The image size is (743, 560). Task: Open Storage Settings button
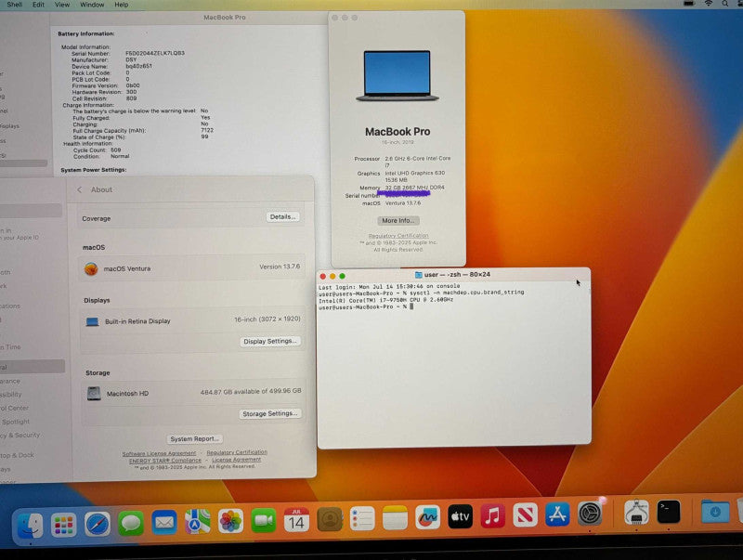[270, 413]
